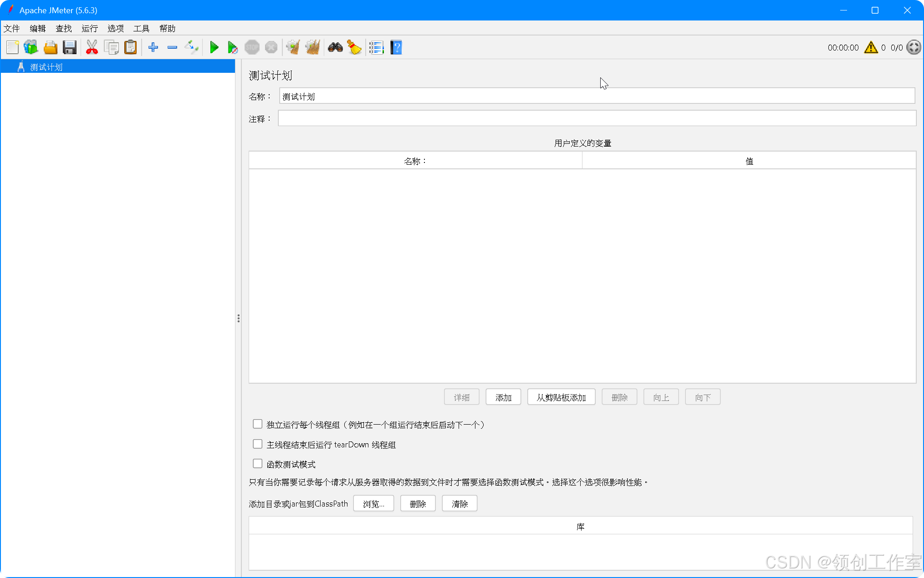Open the search dialog via binoculars icon
The height and width of the screenshot is (578, 924).
pyautogui.click(x=335, y=47)
